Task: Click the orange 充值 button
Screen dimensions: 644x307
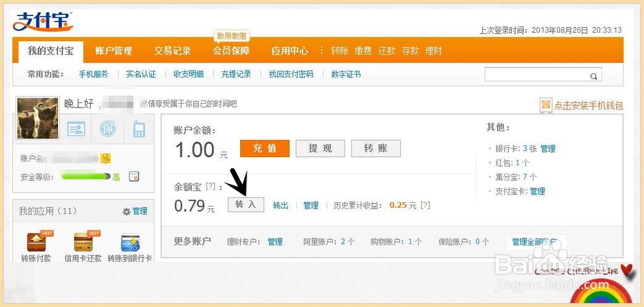Action: click(265, 148)
